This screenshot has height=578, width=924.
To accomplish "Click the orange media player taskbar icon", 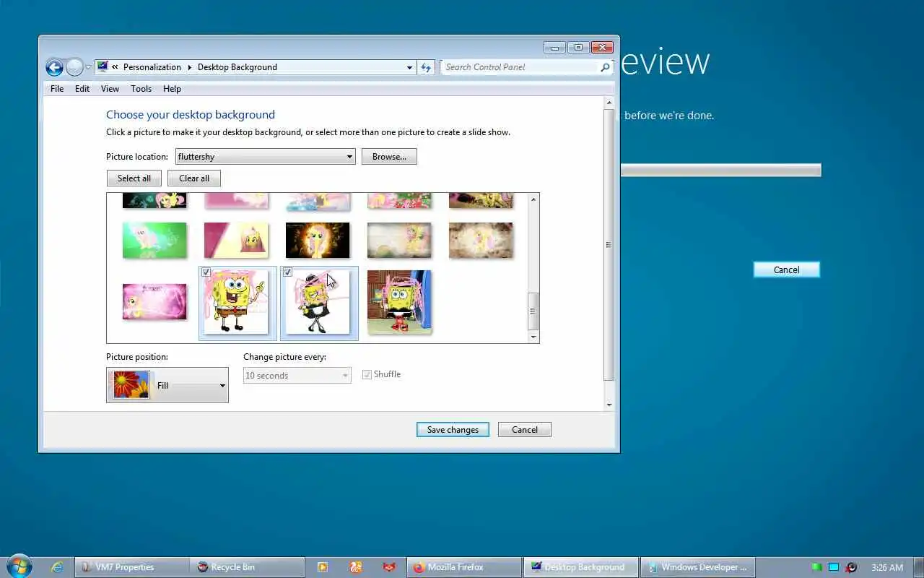I will coord(323,567).
